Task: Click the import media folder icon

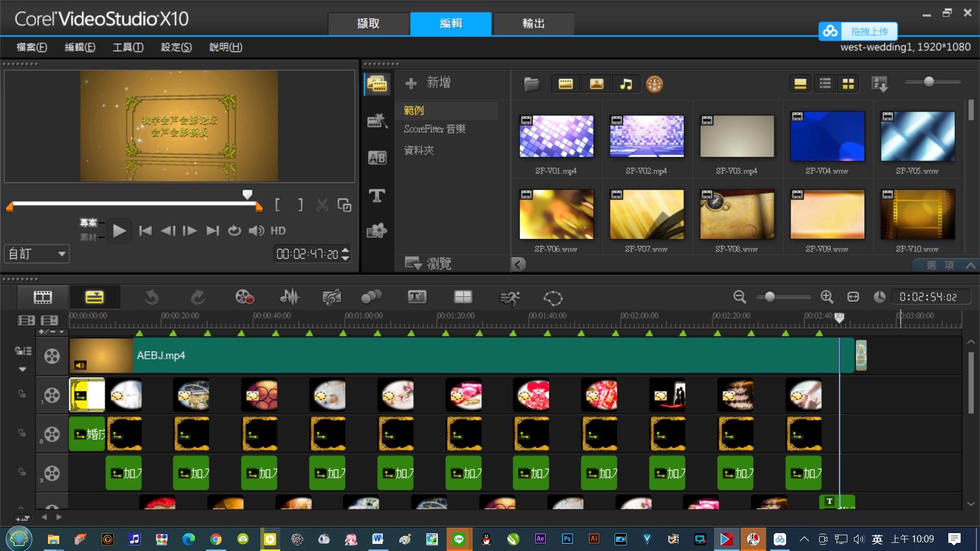Action: (531, 84)
